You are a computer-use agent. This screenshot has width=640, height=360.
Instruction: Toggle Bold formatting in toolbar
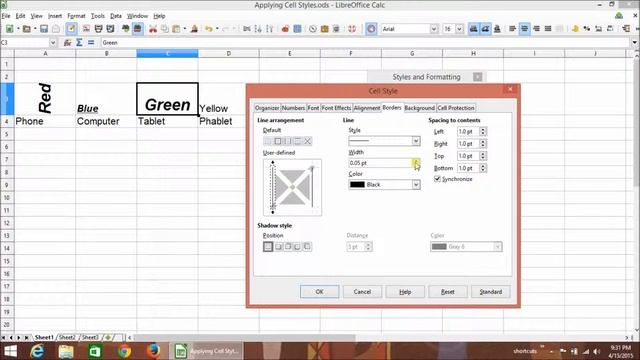tap(473, 29)
